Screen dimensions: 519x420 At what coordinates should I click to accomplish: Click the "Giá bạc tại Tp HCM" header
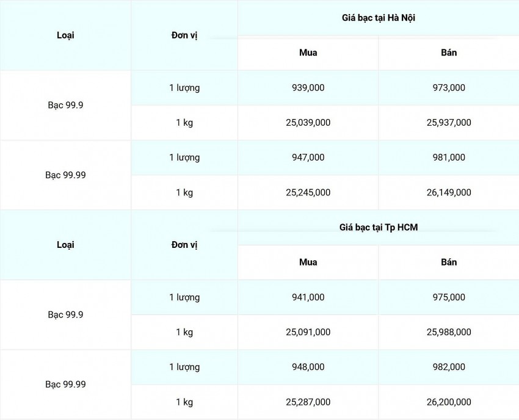coord(379,228)
